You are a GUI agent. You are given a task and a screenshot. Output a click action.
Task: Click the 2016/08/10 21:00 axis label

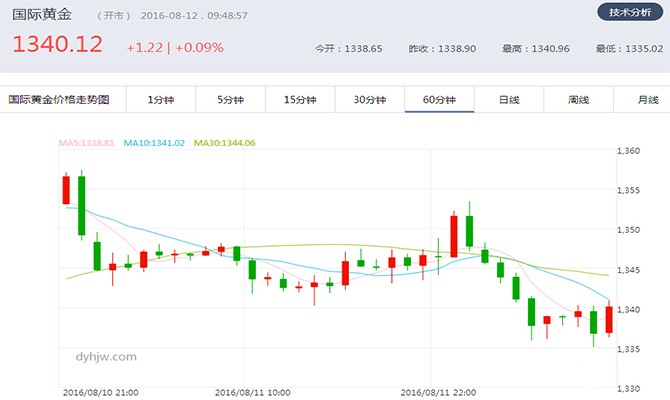[x=100, y=393]
